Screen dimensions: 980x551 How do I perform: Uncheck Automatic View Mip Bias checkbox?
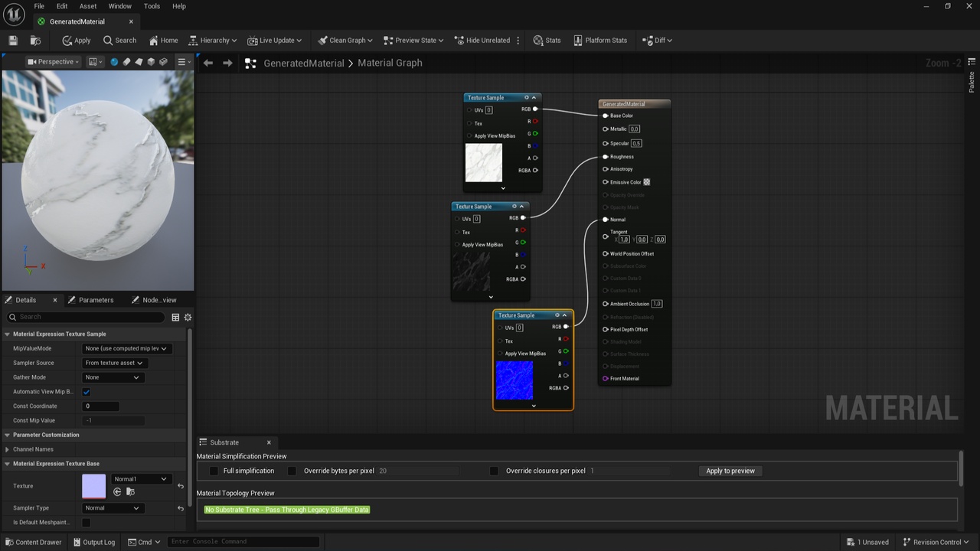[x=87, y=392]
